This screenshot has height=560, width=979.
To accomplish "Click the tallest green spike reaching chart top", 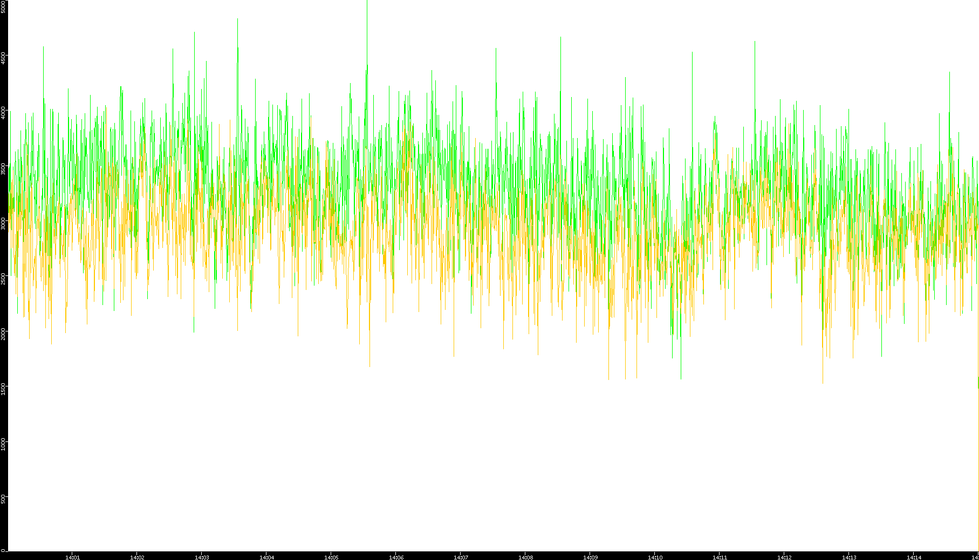I will [367, 11].
